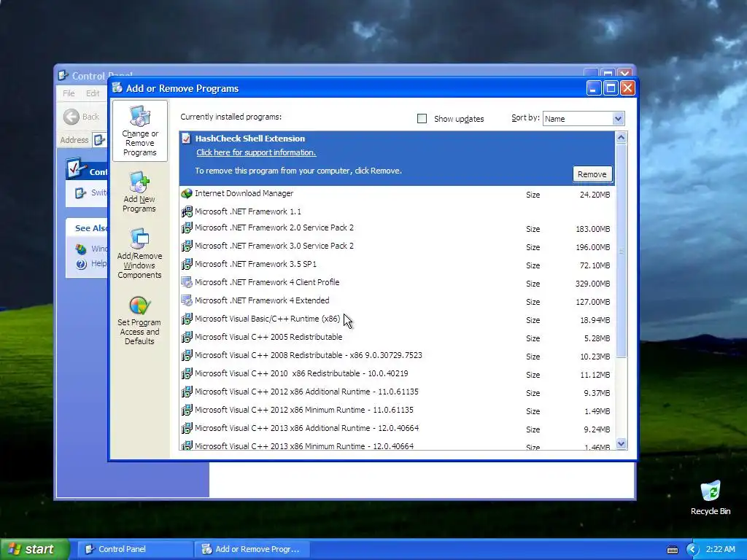Click the .NET Framework 3.5 SP1 icon
Screen dimensions: 747x560
pyautogui.click(x=186, y=264)
